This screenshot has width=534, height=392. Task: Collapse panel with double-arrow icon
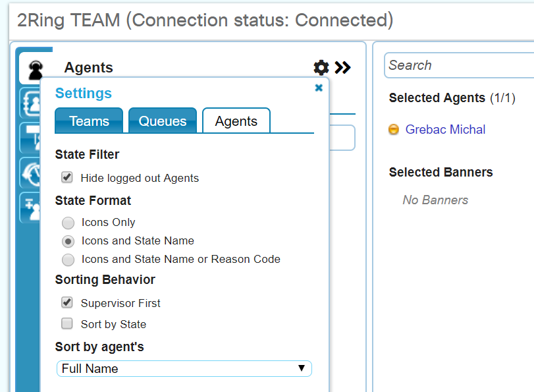coord(343,67)
